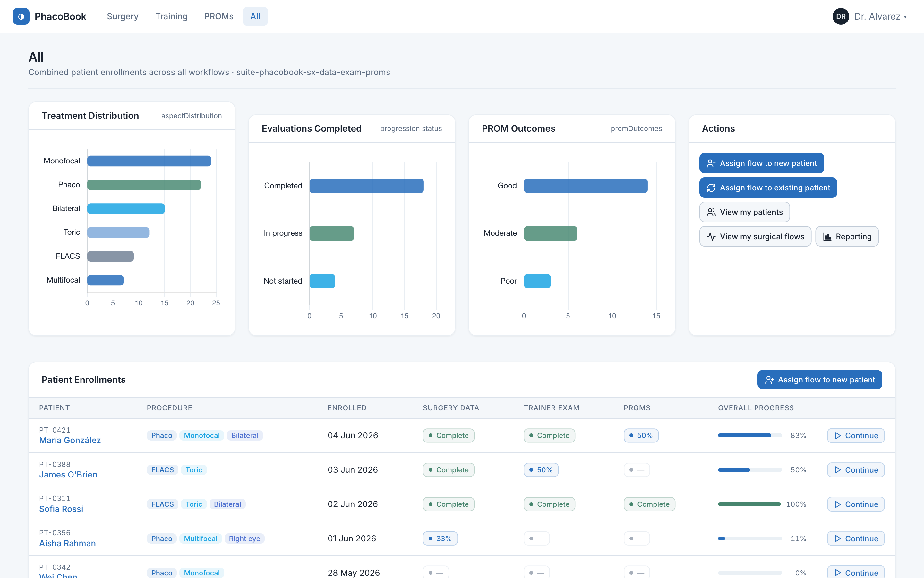Click Aisha Rahman's 11% progress bar

(750, 539)
